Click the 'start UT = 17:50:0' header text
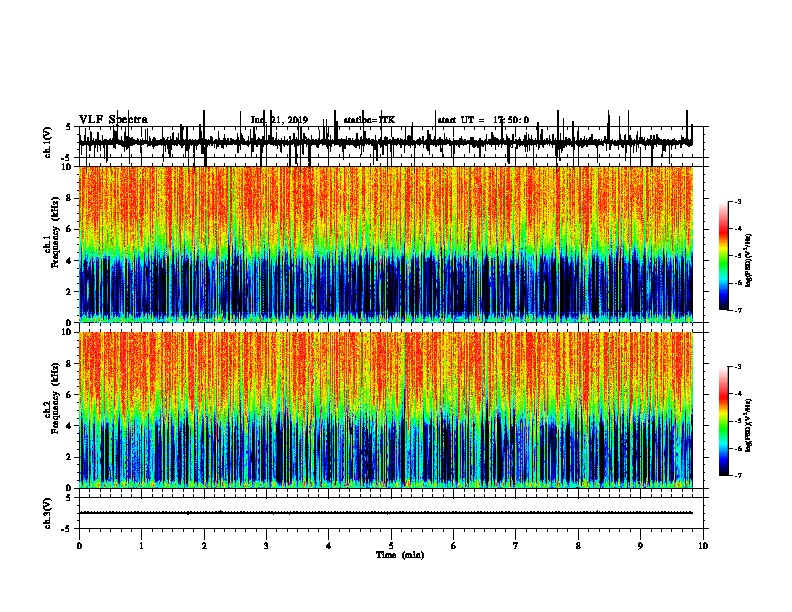This screenshot has width=792, height=612. 483,120
